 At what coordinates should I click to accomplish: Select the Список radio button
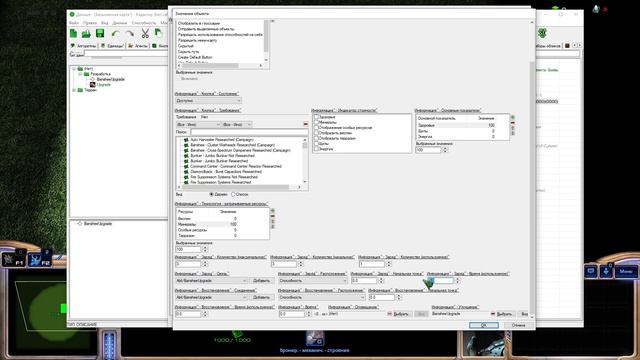click(233, 194)
